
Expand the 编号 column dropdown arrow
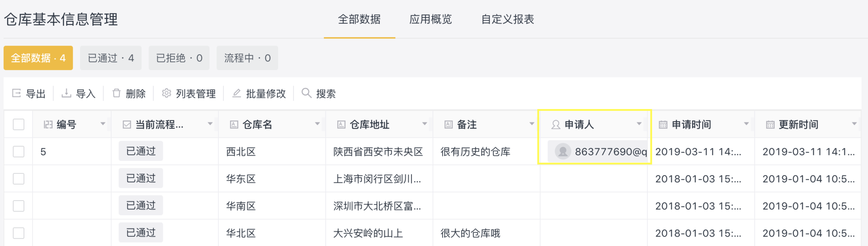[103, 124]
